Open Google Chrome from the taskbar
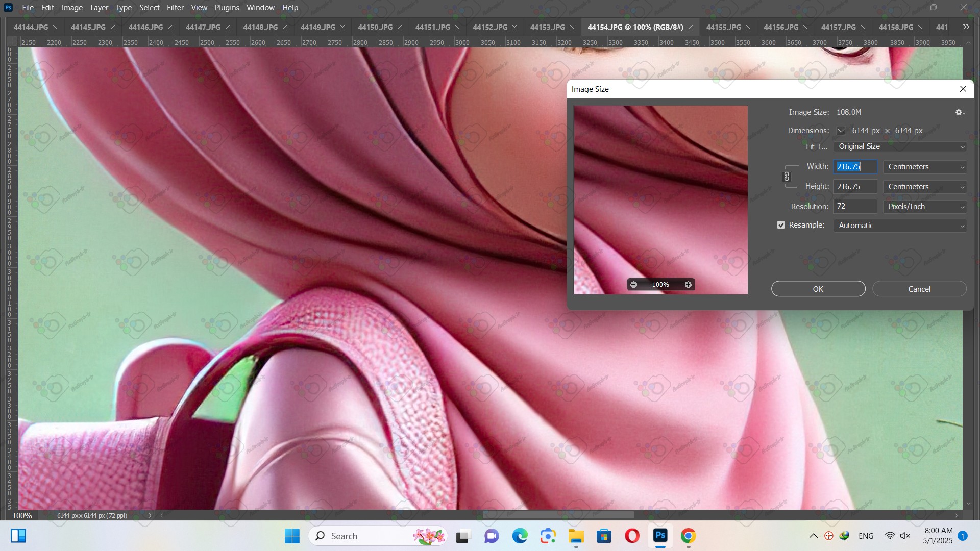The image size is (980, 551). pyautogui.click(x=688, y=536)
